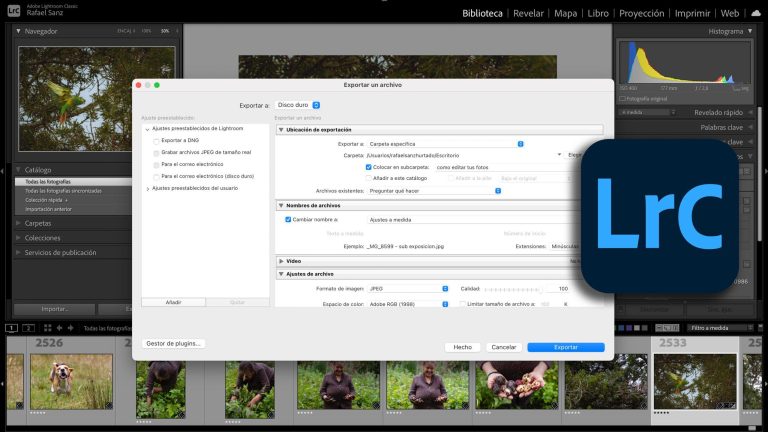The height and width of the screenshot is (432, 768).
Task: Enable Añadir a este catálogo
Action: pyautogui.click(x=368, y=178)
